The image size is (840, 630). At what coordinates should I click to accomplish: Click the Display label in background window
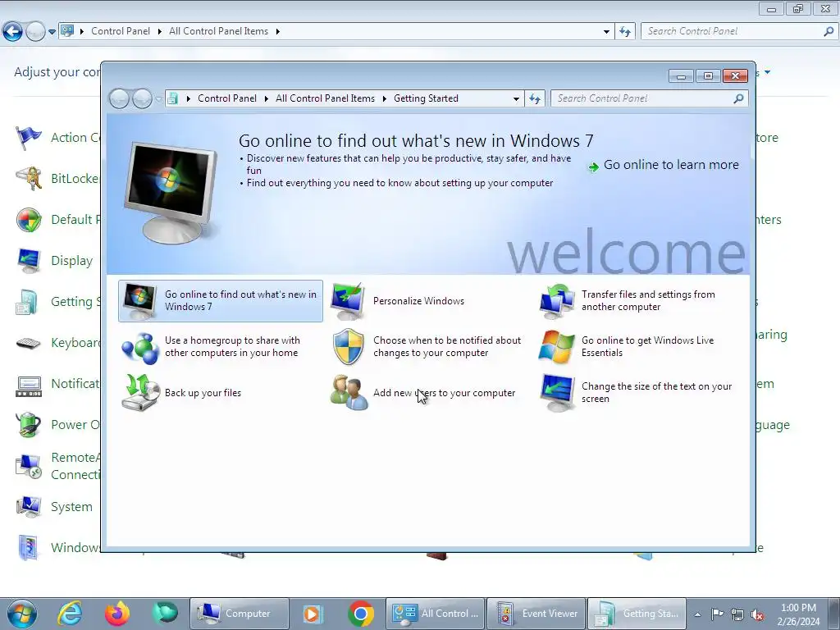(72, 261)
